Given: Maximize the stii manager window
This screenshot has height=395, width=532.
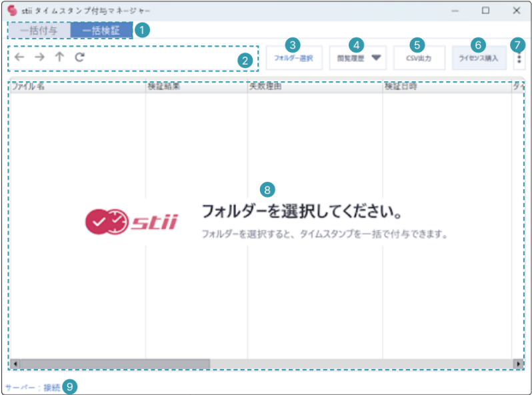Looking at the screenshot, I should click(485, 11).
